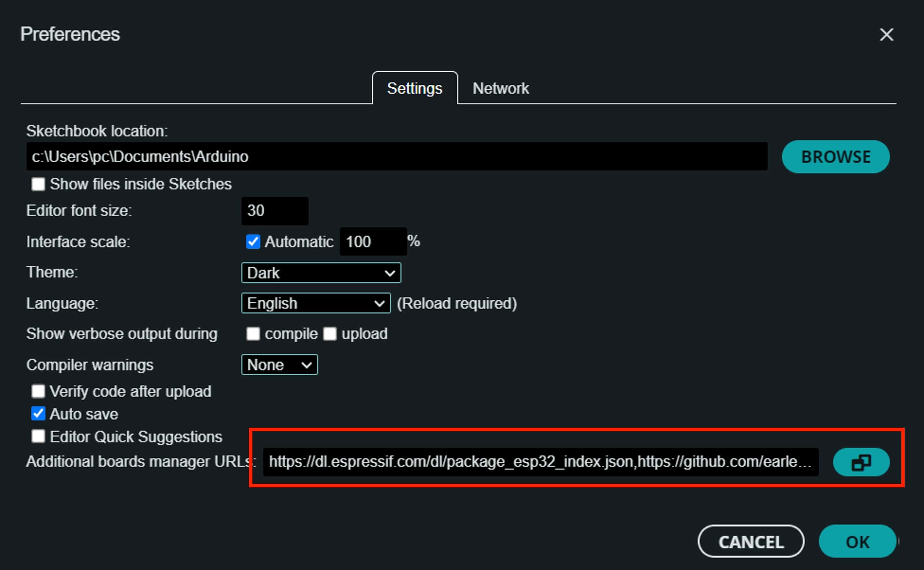Close the Preferences dialog with X

(886, 35)
